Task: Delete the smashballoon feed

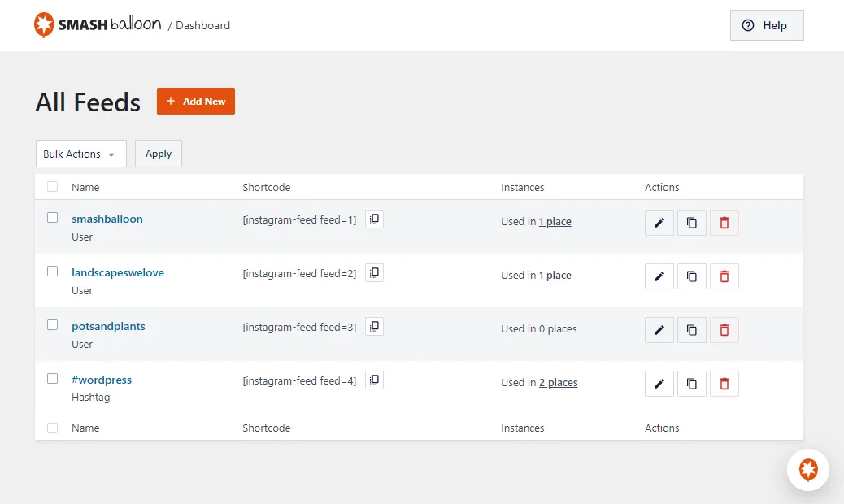Action: [x=724, y=223]
